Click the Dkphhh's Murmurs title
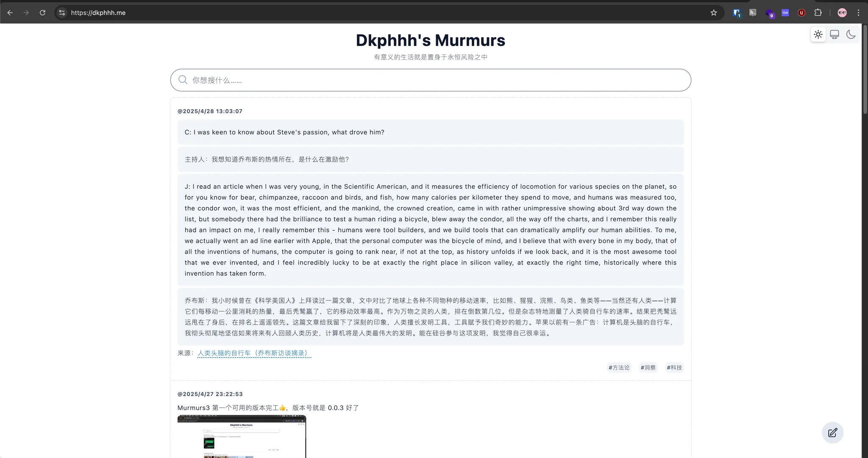 431,40
